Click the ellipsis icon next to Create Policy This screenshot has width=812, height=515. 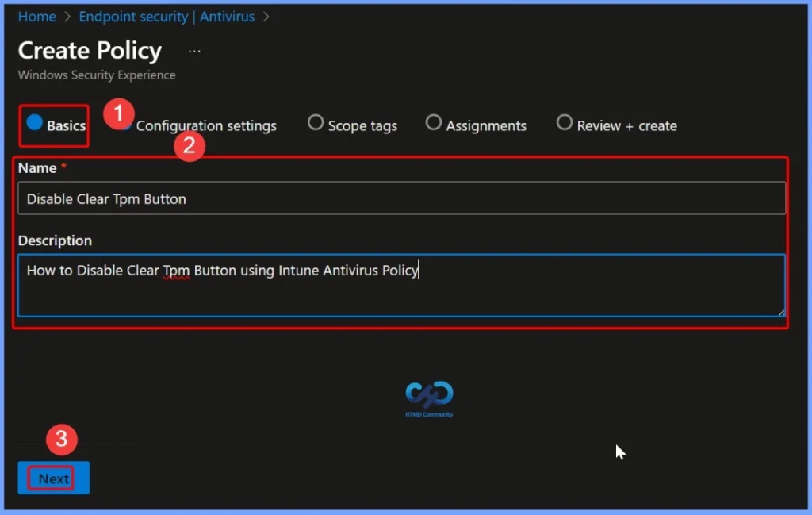pyautogui.click(x=194, y=51)
